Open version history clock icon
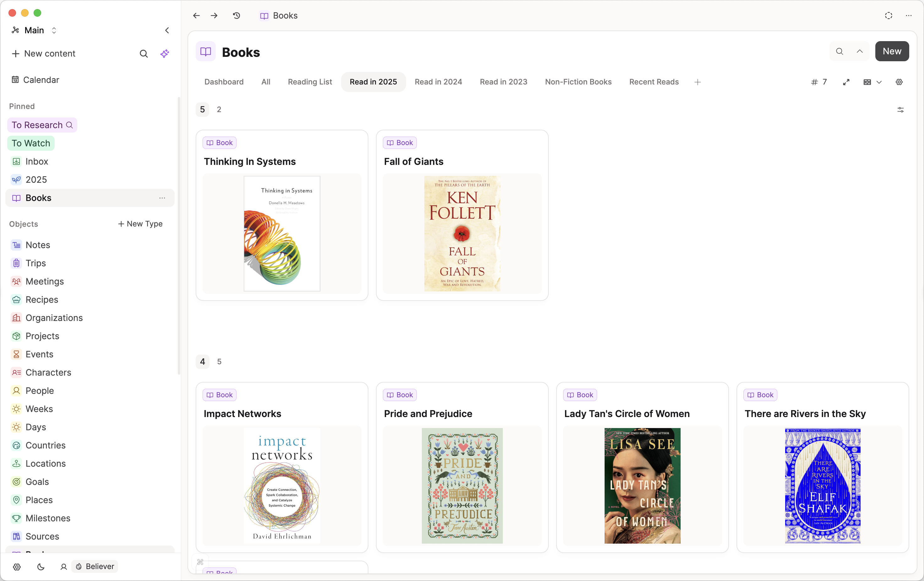The width and height of the screenshot is (924, 581). coord(236,15)
